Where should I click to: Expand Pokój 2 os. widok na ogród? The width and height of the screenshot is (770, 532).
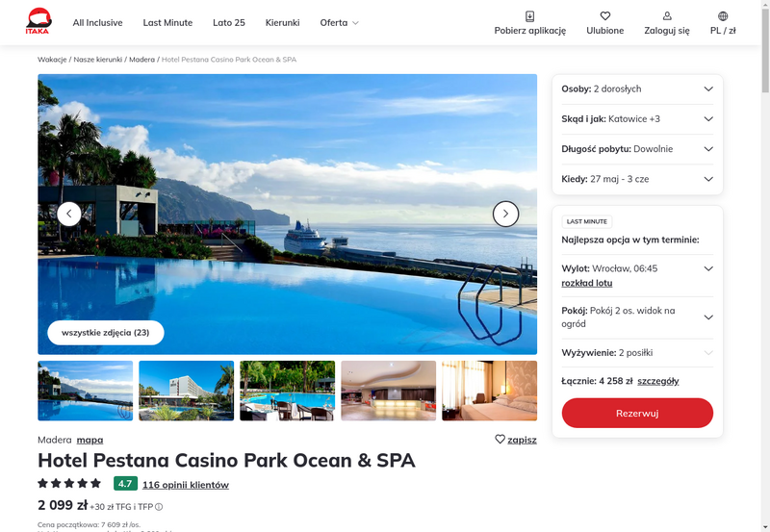tap(637, 317)
